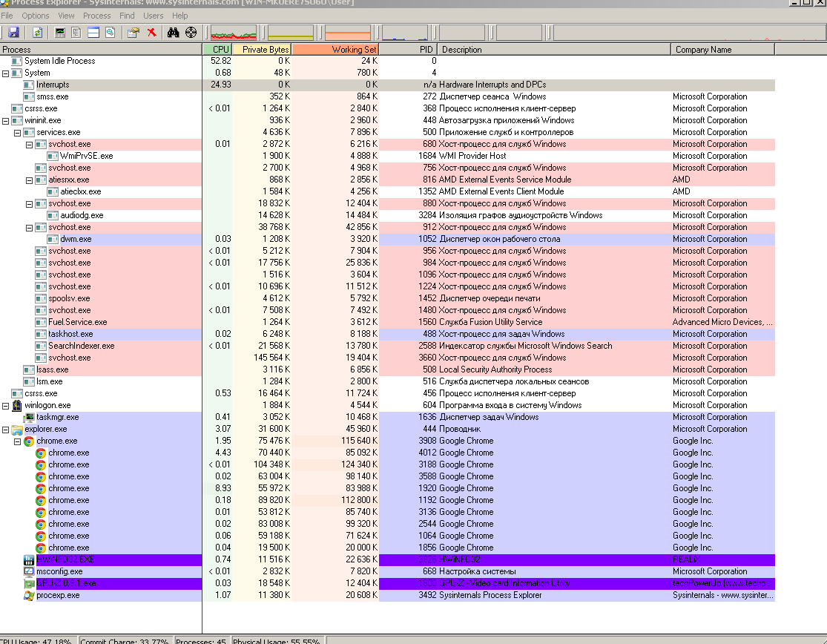Click Chrome icon of PID 3908 row
827x644 pixels.
(x=28, y=441)
